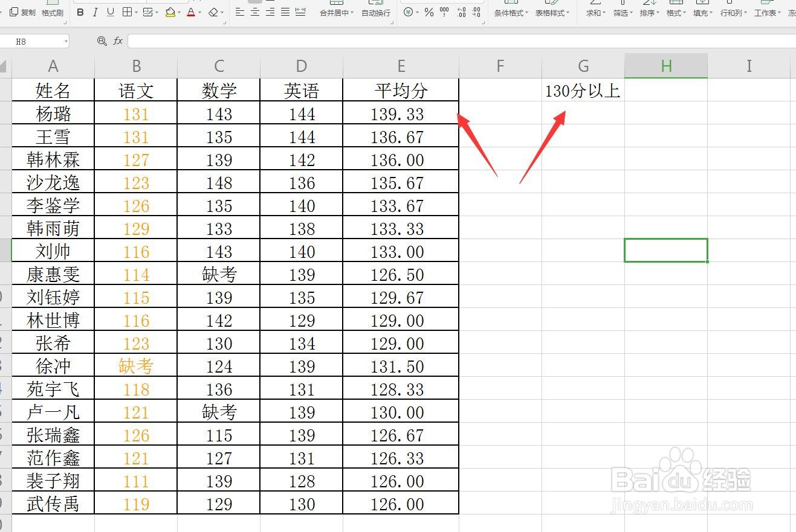This screenshot has height=532, width=796.
Task: Click the Worksheet (工作表) button
Action: [765, 12]
